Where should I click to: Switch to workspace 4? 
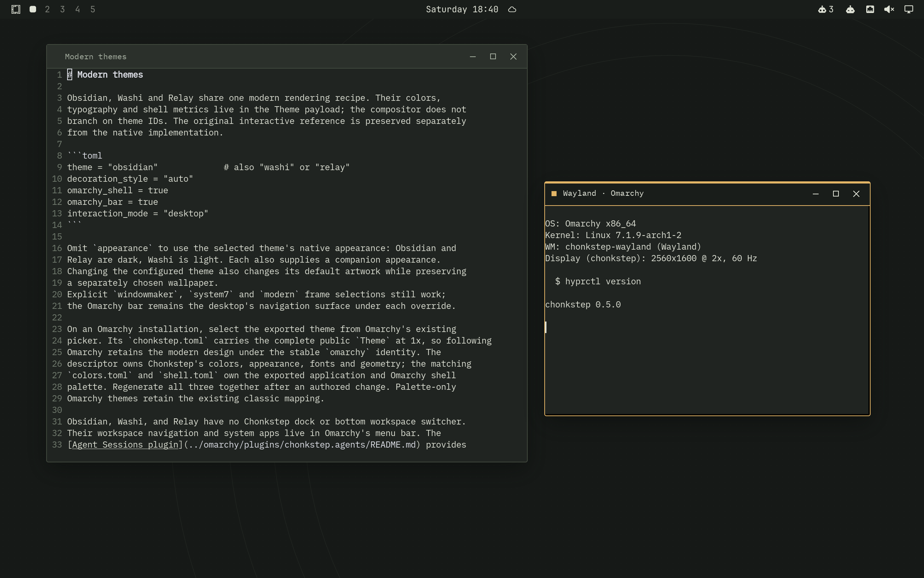(x=78, y=9)
